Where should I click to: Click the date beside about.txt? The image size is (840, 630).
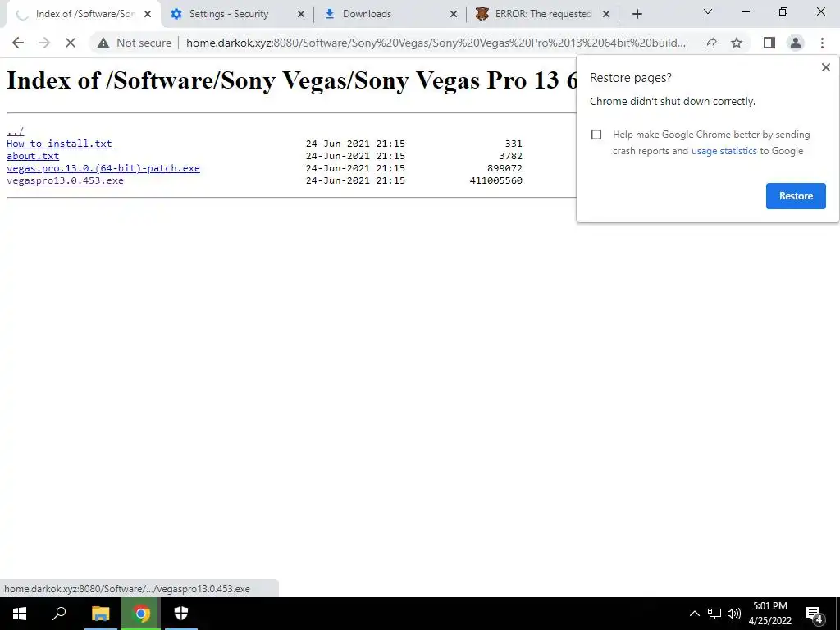355,156
